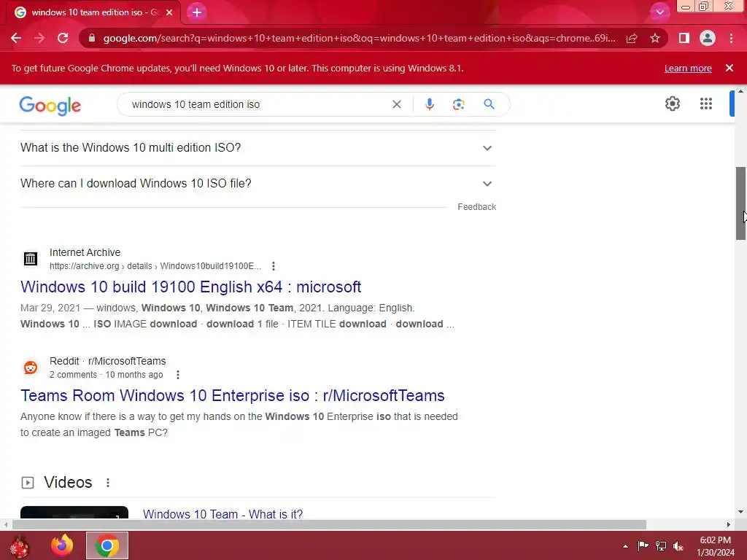The width and height of the screenshot is (747, 560).
Task: Open the clock showing 6:02 PM
Action: point(715,546)
